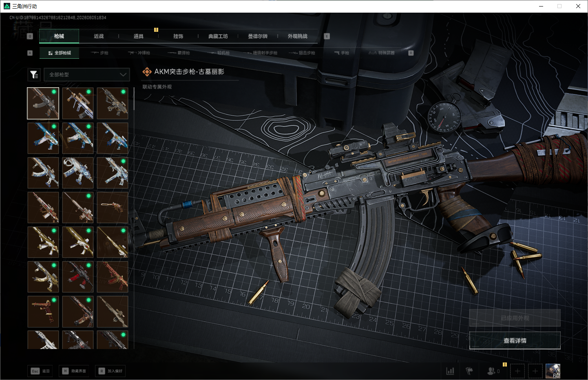The image size is (588, 380).
Task: Select the red-black weapon skin thumbnail
Action: coord(78,277)
